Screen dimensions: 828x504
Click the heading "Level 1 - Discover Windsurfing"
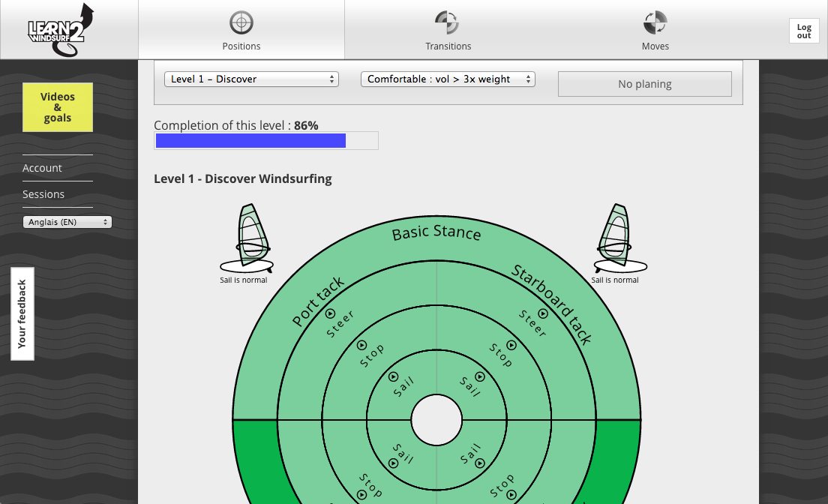(x=243, y=178)
